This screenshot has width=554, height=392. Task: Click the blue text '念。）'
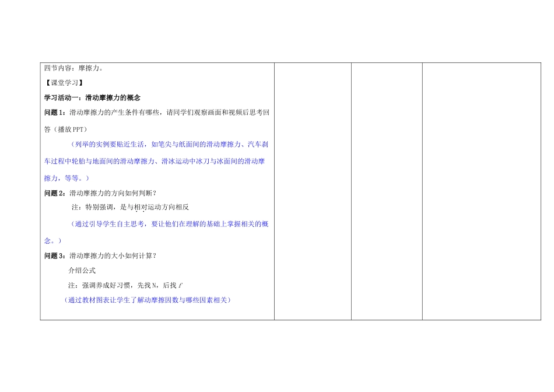click(52, 241)
